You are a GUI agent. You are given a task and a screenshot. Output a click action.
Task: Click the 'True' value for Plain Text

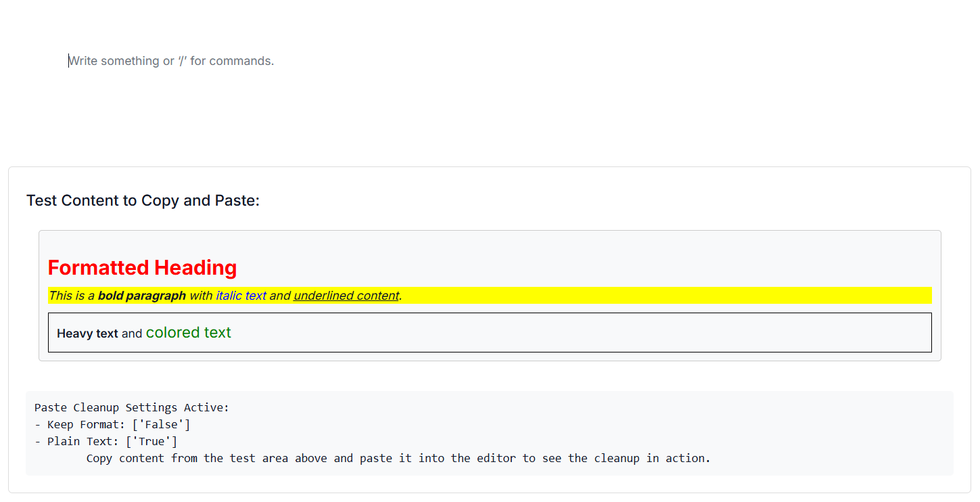click(x=151, y=441)
